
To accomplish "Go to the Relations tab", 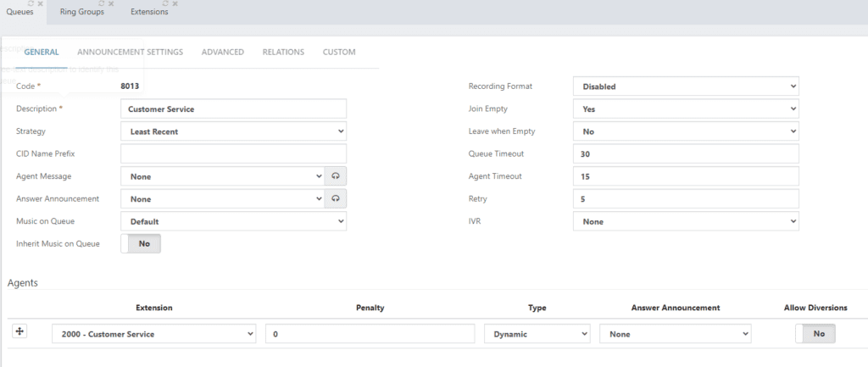I will (x=283, y=52).
